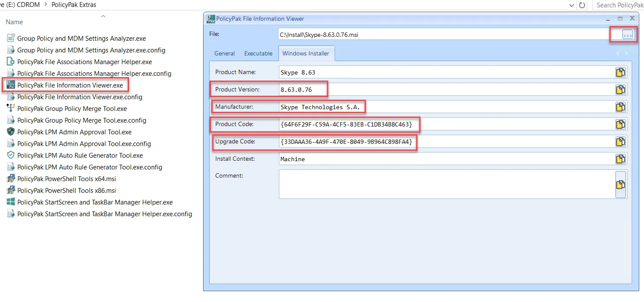The width and height of the screenshot is (644, 302).
Task: Copy the Product Name value
Action: (621, 72)
